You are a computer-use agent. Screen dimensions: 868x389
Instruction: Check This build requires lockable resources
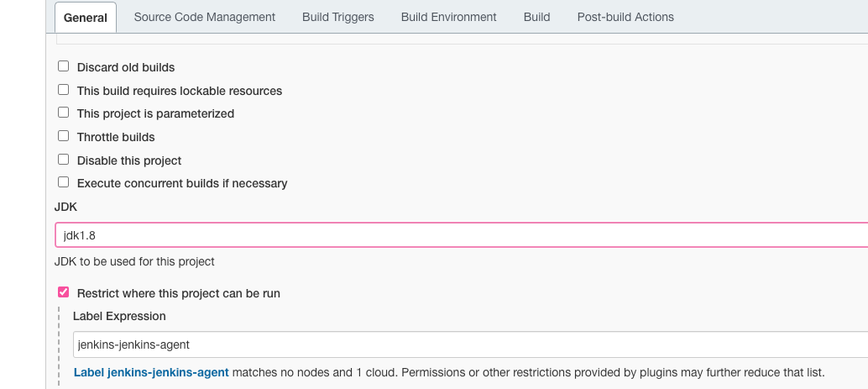pyautogui.click(x=63, y=90)
